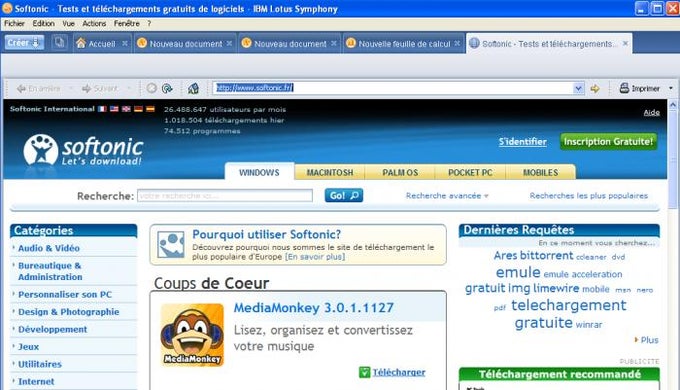This screenshot has width=680, height=390.
Task: Click the new window icon next to Créer
Action: [59, 43]
